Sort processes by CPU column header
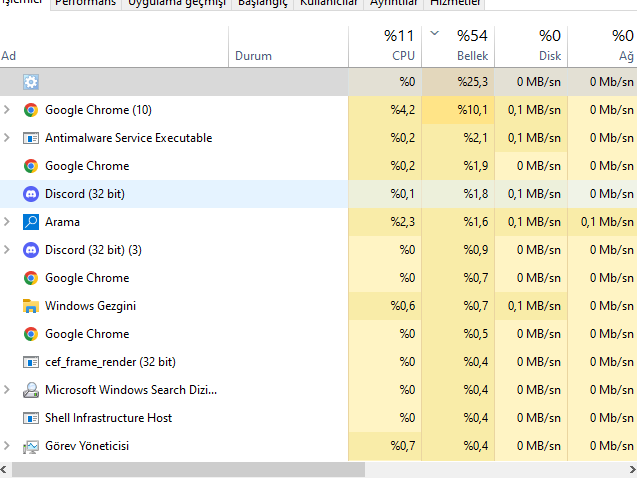 point(385,47)
